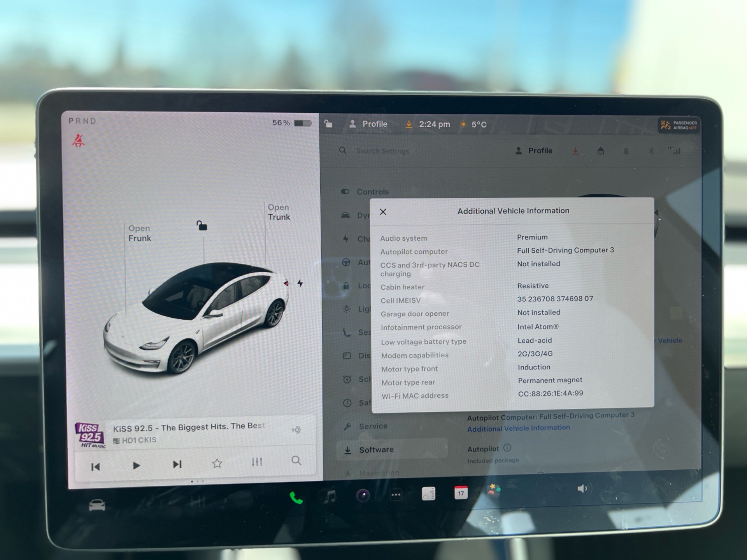Close the Additional Vehicle Information dialog
747x560 pixels.
pyautogui.click(x=383, y=212)
